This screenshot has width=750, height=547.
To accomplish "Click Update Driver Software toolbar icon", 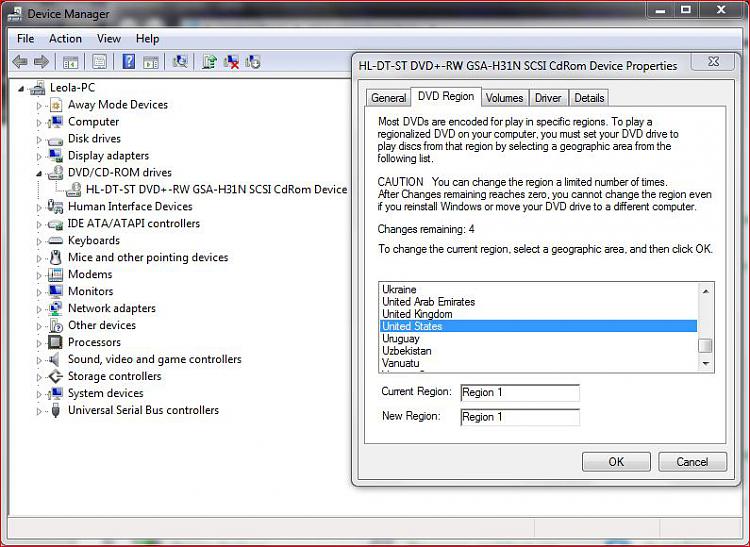I will tap(209, 62).
